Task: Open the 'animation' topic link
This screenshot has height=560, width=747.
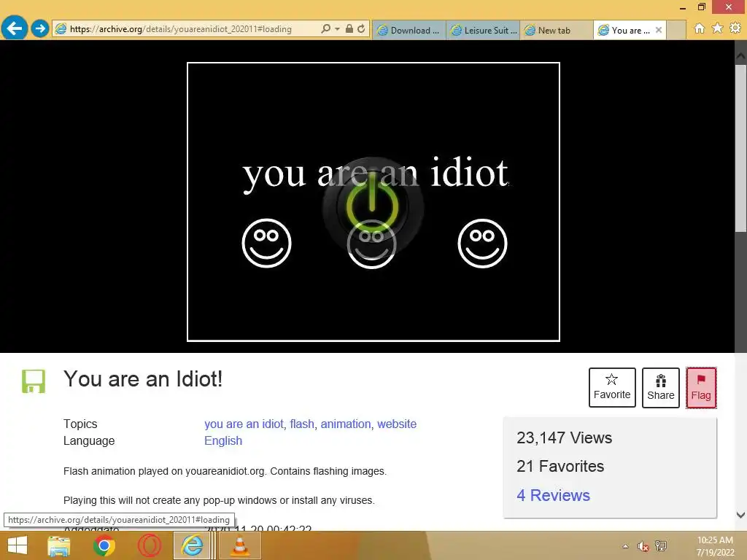Action: (346, 424)
